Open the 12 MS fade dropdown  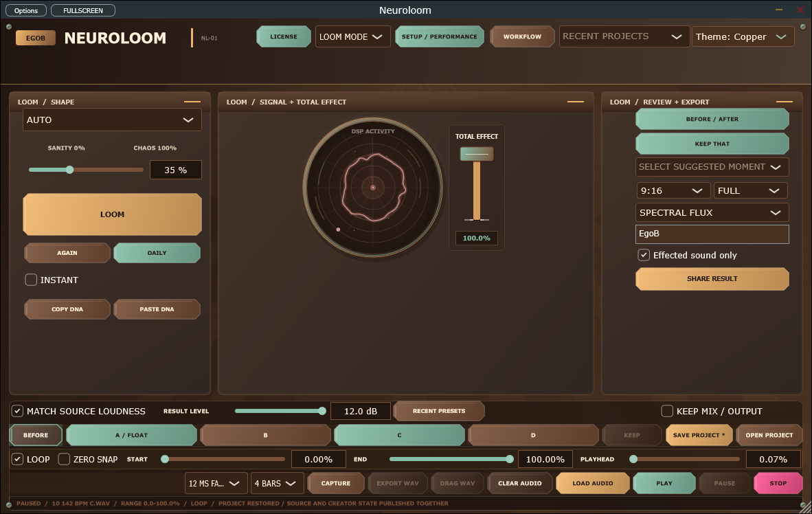[216, 483]
